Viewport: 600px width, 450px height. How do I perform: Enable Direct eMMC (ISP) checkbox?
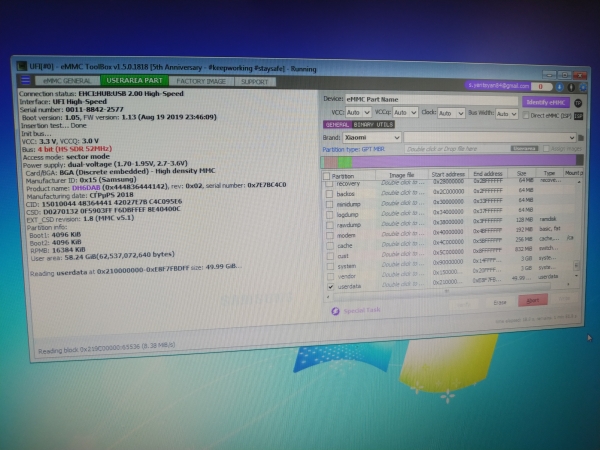click(527, 115)
